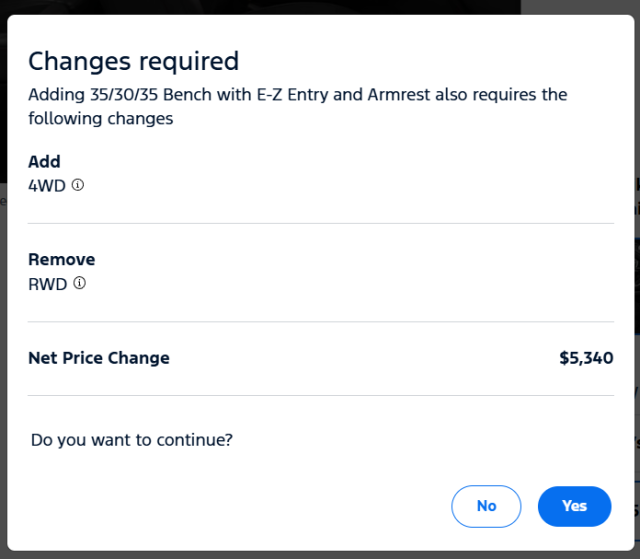
Task: Click the "Net Price Change" label
Action: click(99, 358)
